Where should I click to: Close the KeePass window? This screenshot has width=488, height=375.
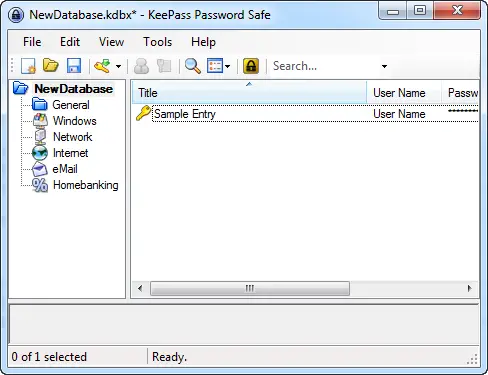tap(457, 11)
